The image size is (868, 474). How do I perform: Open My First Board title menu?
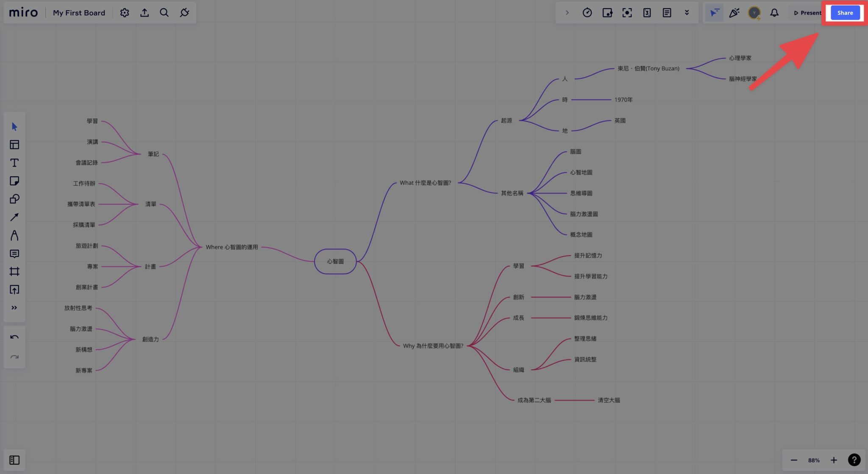point(79,13)
